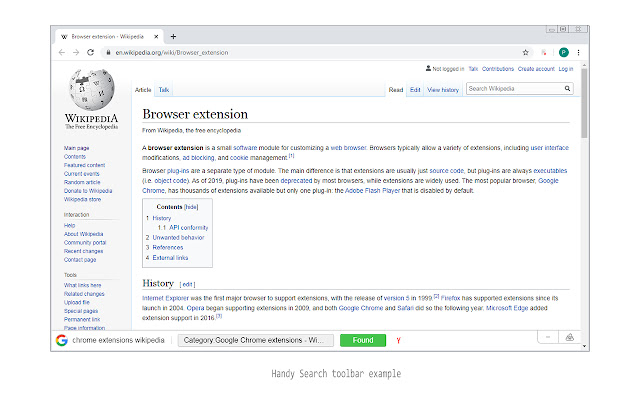Viewport: 640px width, 400px height.
Task: Jump to History in the contents list
Action: [162, 218]
